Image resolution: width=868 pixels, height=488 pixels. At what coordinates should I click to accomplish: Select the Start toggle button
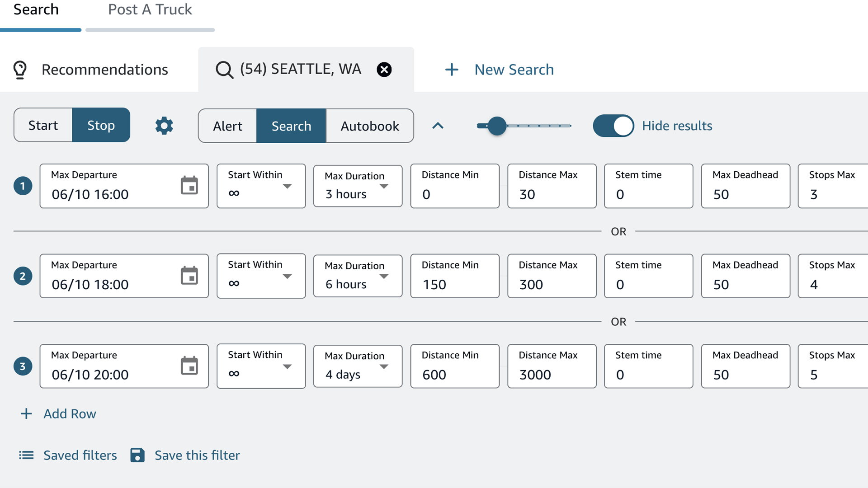click(x=43, y=125)
